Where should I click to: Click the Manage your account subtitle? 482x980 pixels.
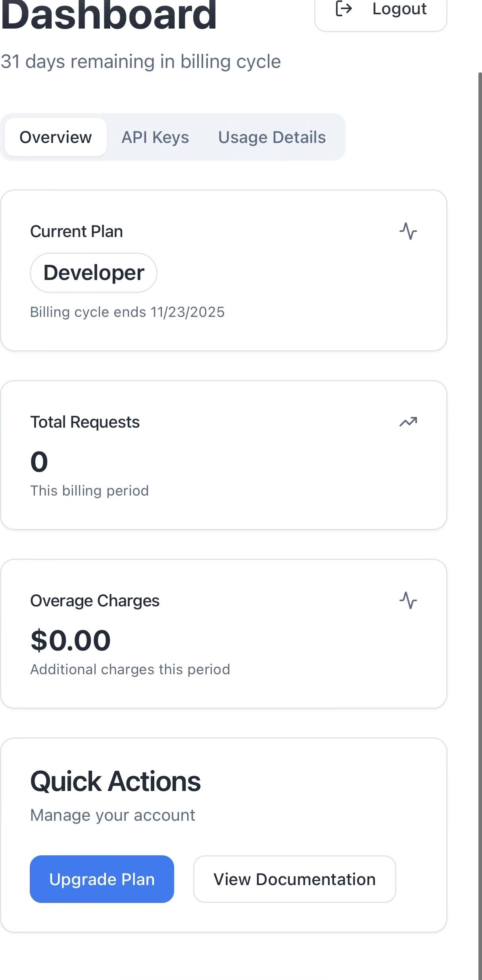pos(113,815)
